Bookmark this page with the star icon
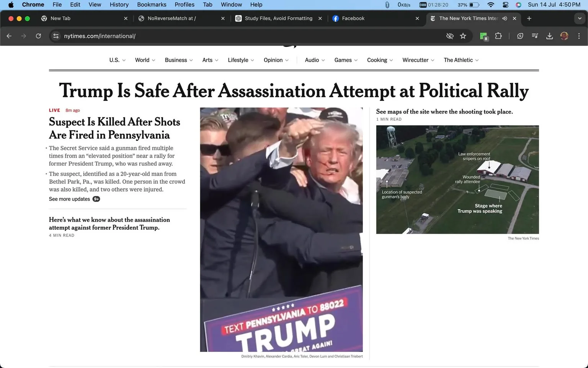The height and width of the screenshot is (368, 588). click(x=463, y=36)
